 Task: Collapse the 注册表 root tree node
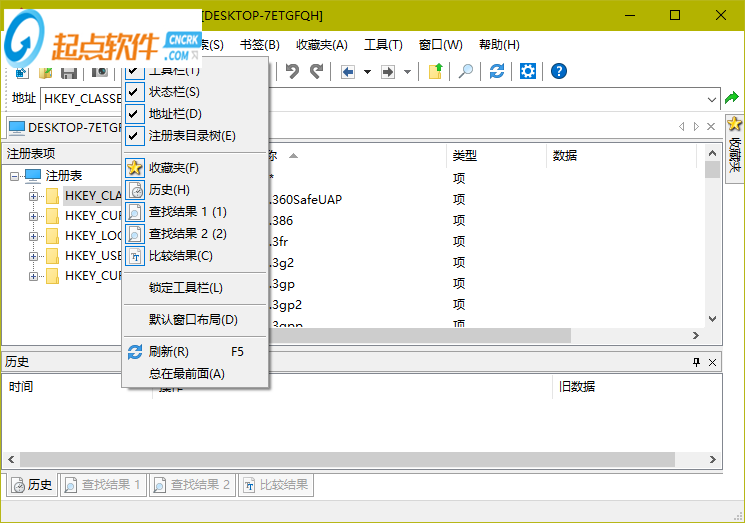point(15,176)
